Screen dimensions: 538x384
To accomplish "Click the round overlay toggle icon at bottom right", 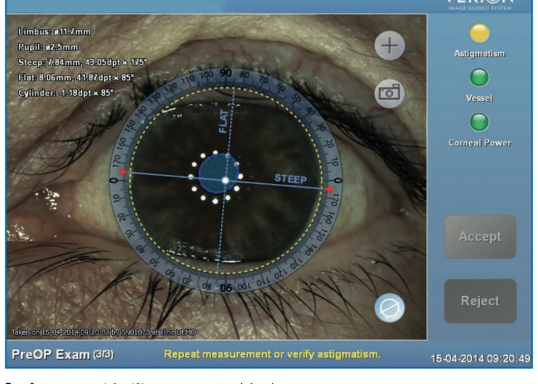I will (389, 308).
